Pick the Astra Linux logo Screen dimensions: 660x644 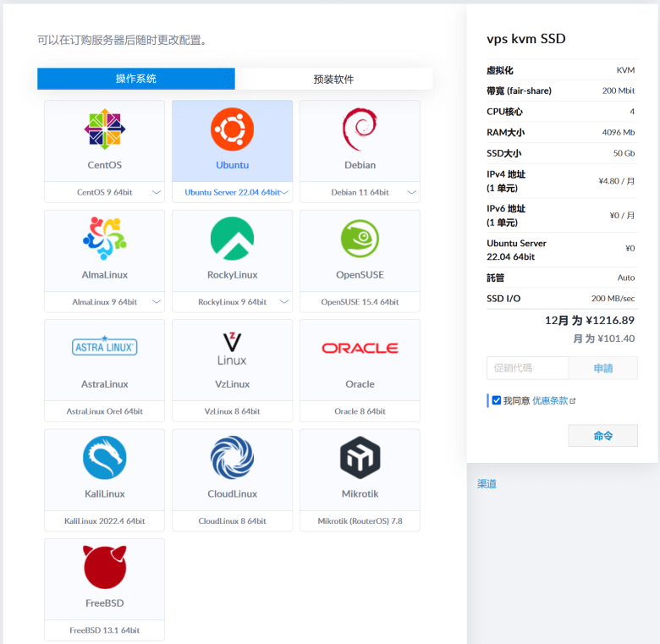(104, 346)
